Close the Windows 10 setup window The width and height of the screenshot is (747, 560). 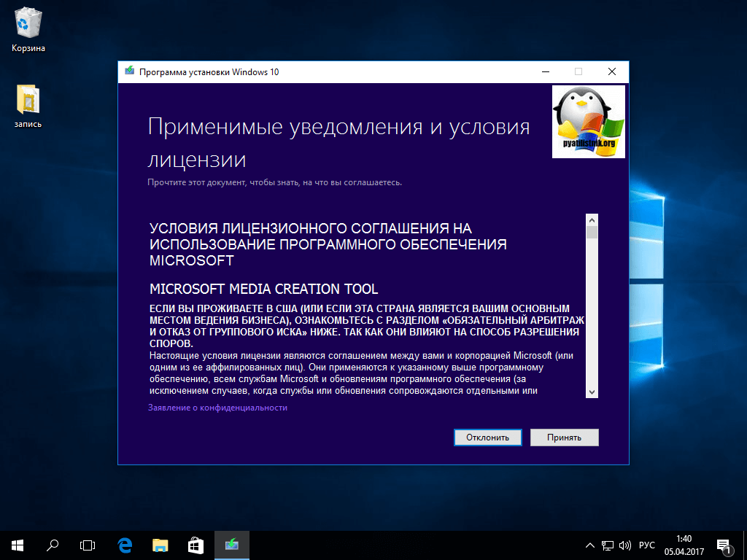coord(612,71)
